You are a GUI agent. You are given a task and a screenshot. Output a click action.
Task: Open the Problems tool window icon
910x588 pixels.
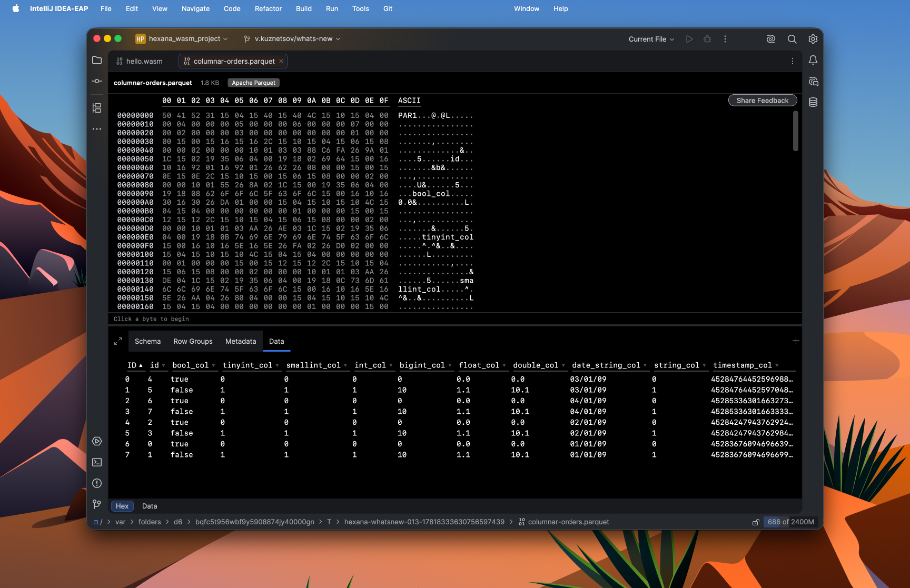coord(97,483)
